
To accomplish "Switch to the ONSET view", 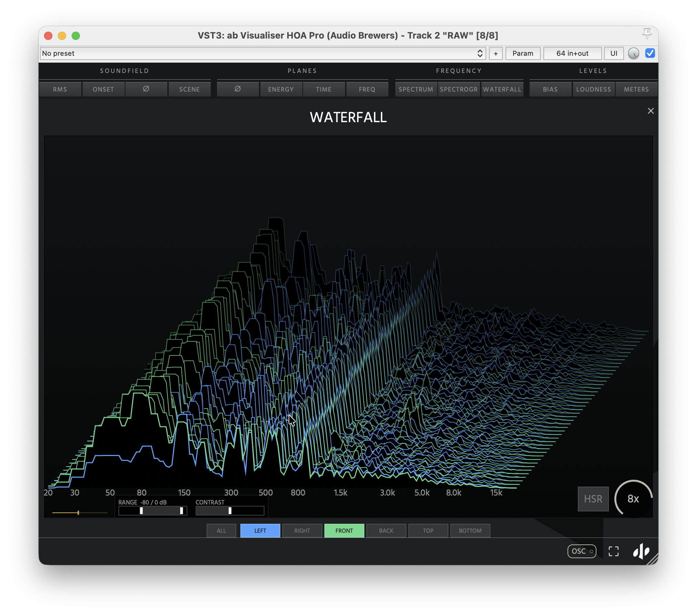I will click(x=103, y=89).
